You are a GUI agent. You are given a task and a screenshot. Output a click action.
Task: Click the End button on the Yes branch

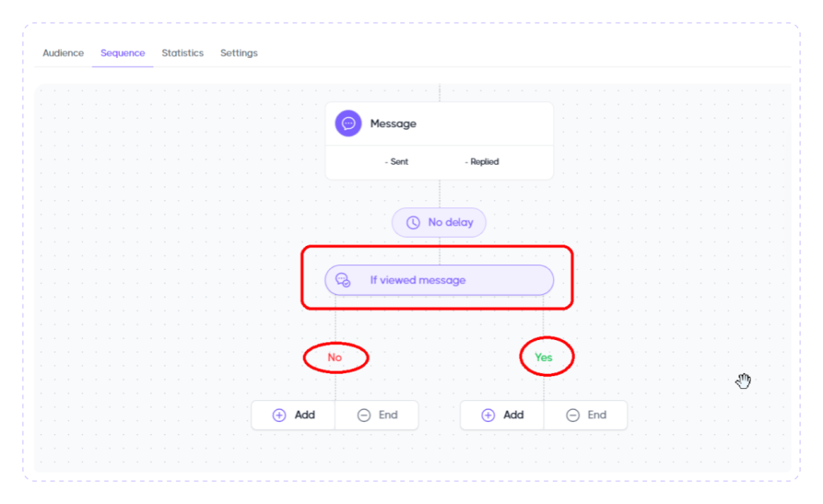(x=586, y=416)
